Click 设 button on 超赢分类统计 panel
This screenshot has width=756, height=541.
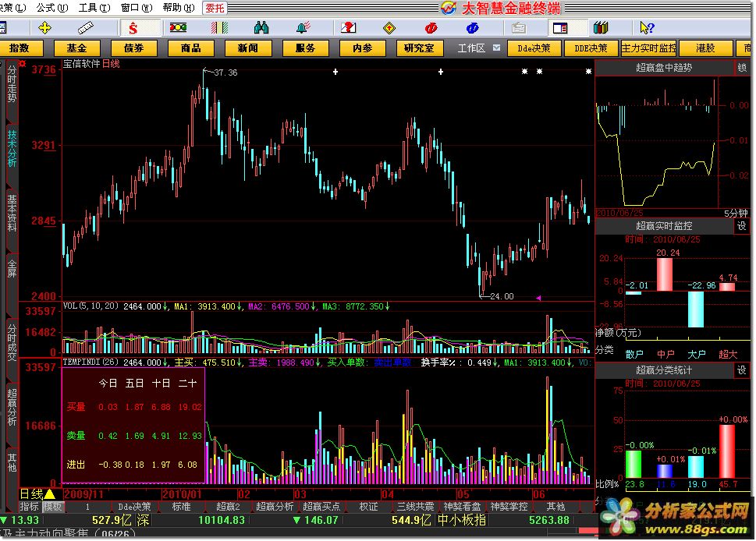742,370
